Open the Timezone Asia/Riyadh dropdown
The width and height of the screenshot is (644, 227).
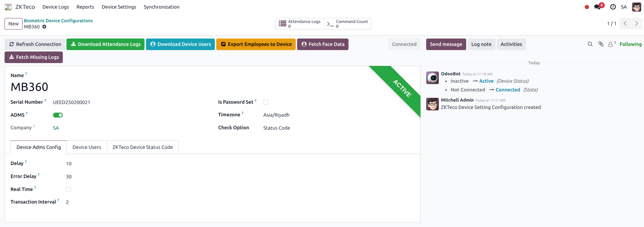276,115
